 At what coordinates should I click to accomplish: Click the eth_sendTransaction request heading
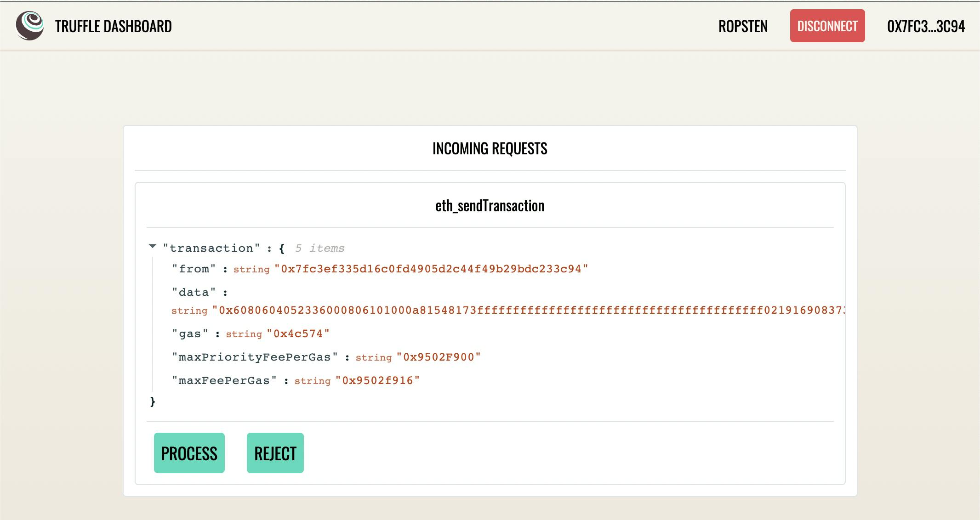(x=490, y=205)
